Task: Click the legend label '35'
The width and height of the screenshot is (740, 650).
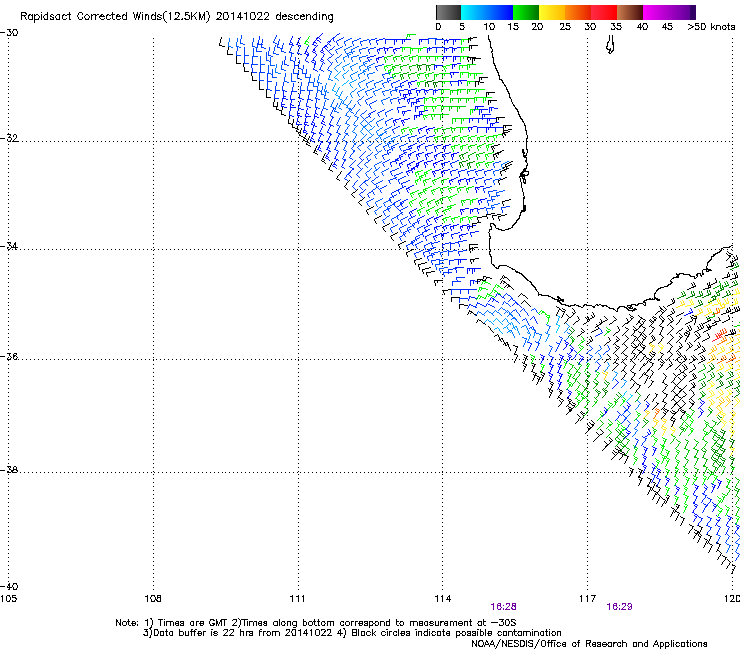Action: 616,27
